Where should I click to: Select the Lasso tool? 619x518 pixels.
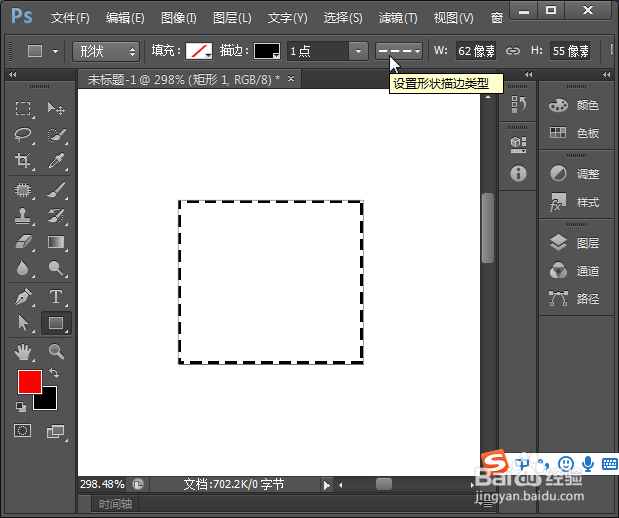pos(23,134)
